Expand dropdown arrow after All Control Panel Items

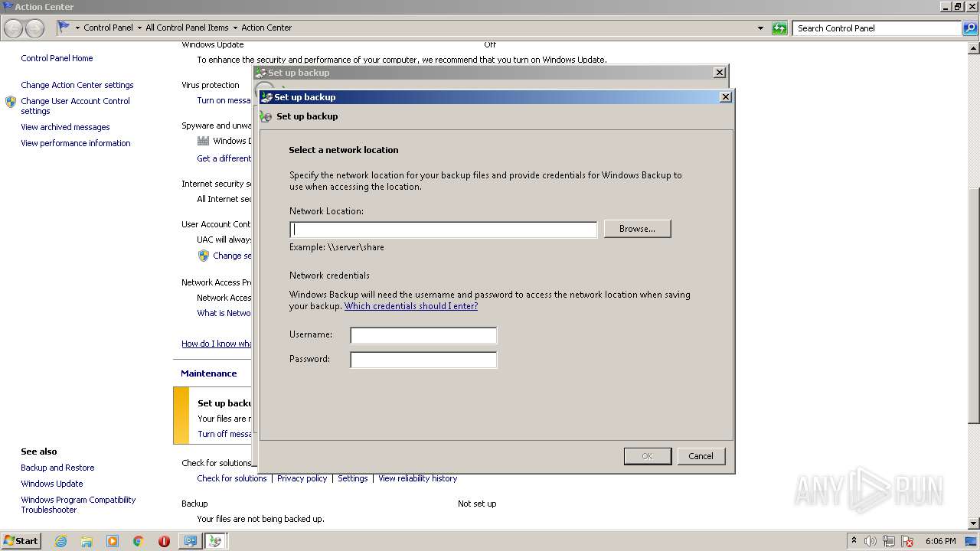coord(234,28)
